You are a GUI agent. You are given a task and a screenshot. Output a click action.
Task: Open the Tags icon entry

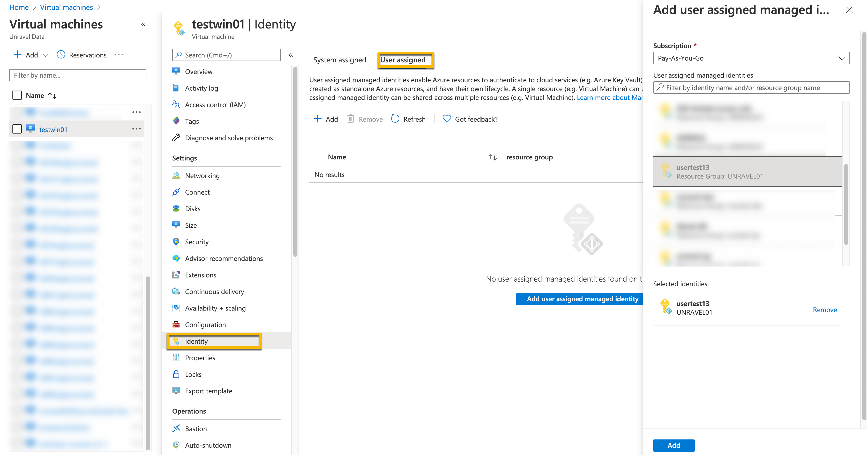[176, 121]
